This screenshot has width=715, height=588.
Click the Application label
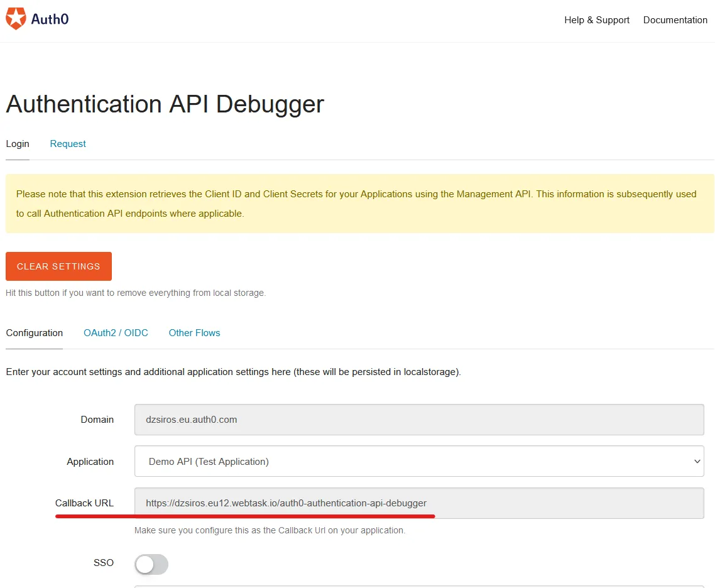(90, 462)
